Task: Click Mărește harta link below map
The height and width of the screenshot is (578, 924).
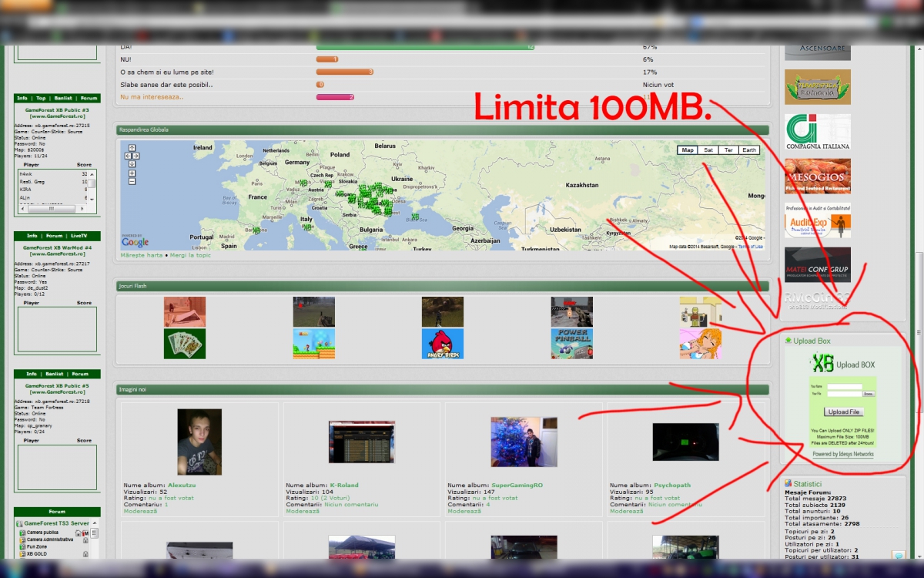Action: 142,255
